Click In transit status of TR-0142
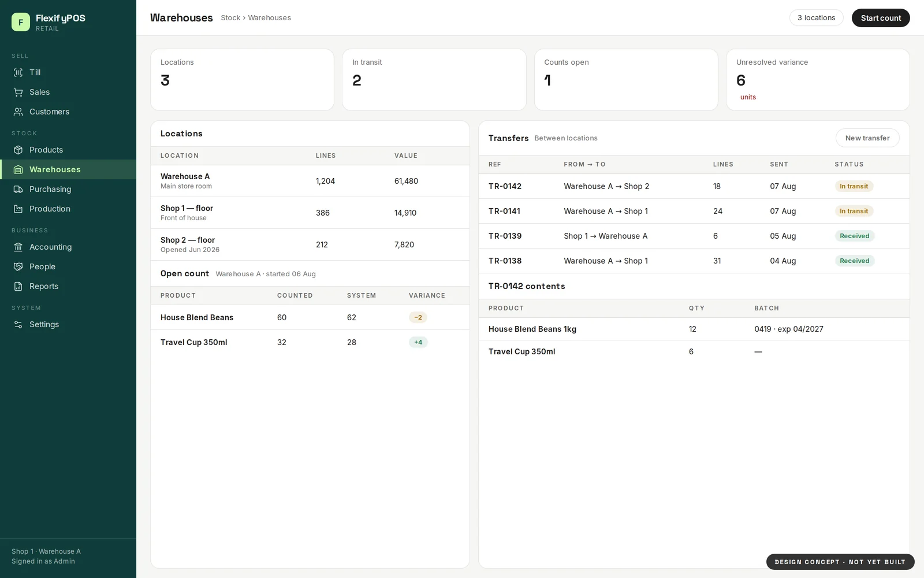Viewport: 924px width, 578px height. tap(854, 186)
